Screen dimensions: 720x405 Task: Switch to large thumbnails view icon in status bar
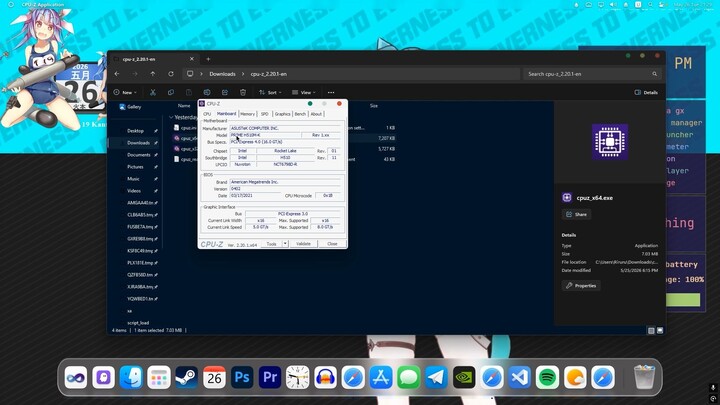[660, 331]
